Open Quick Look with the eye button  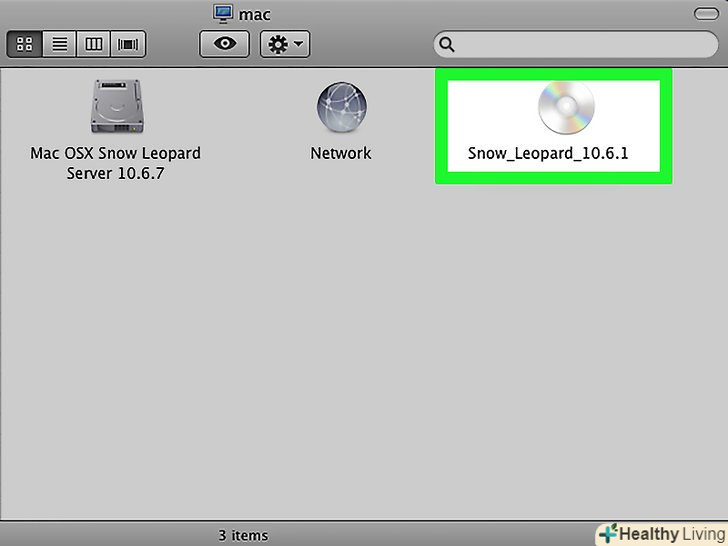(x=225, y=44)
